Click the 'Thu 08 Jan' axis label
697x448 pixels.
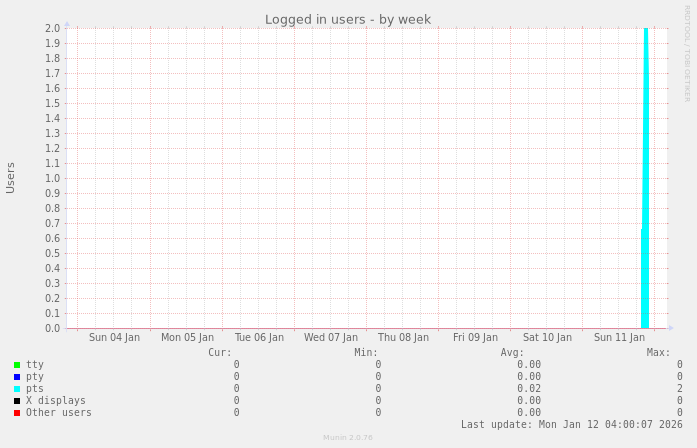pos(403,337)
